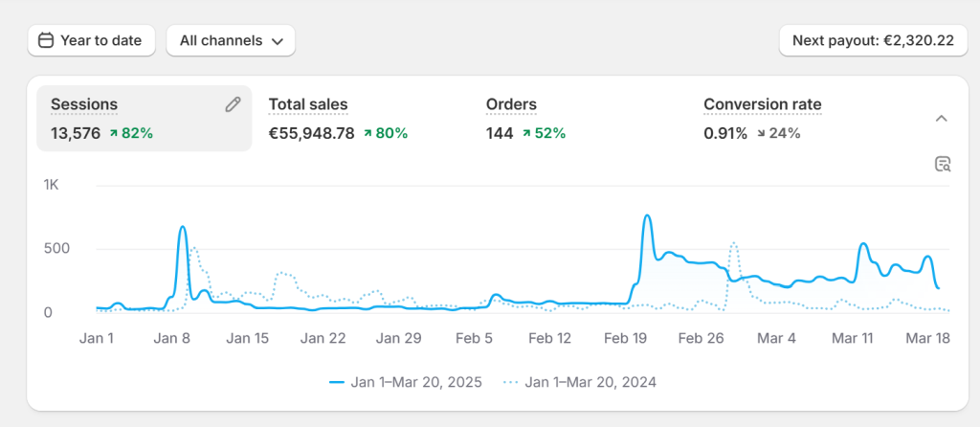Expand the All channels dropdown

pos(231,40)
